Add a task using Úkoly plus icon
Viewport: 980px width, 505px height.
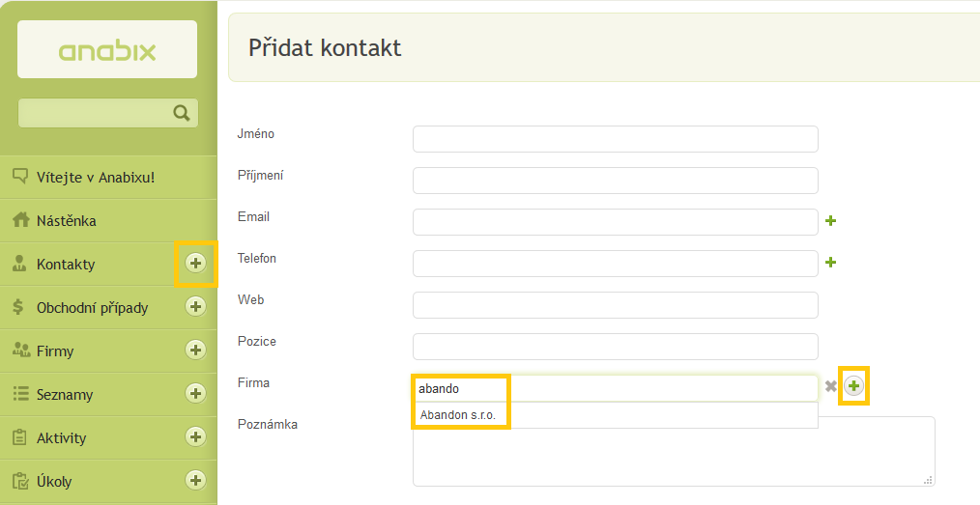(195, 480)
